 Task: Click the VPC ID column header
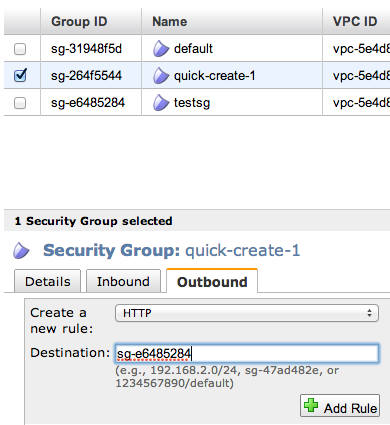click(x=356, y=22)
